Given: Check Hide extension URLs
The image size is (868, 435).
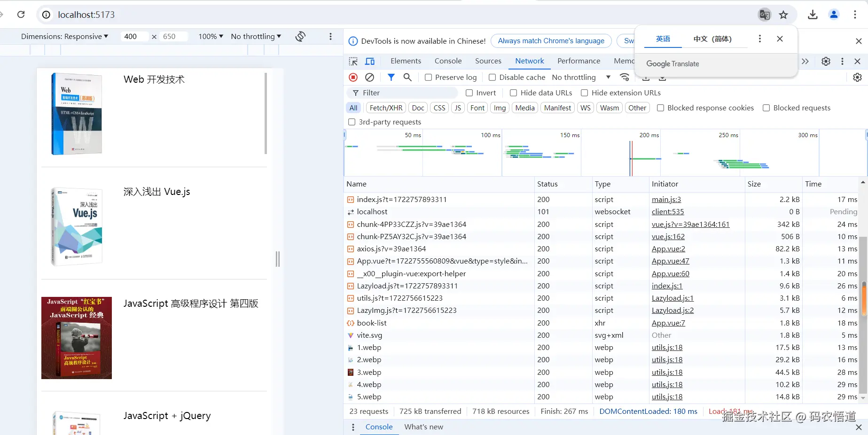Looking at the screenshot, I should (585, 93).
